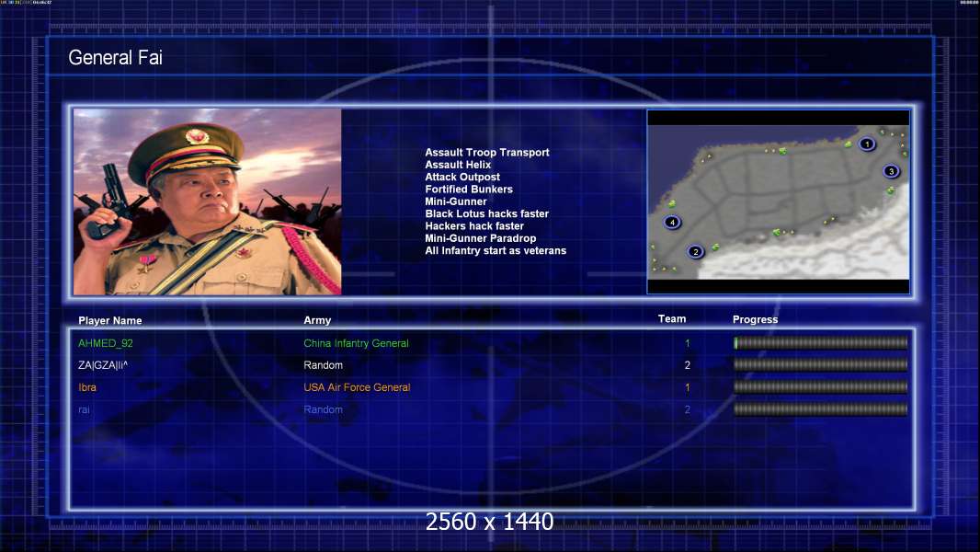The width and height of the screenshot is (980, 552).
Task: Click start position 4 on minimap
Action: [x=672, y=222]
